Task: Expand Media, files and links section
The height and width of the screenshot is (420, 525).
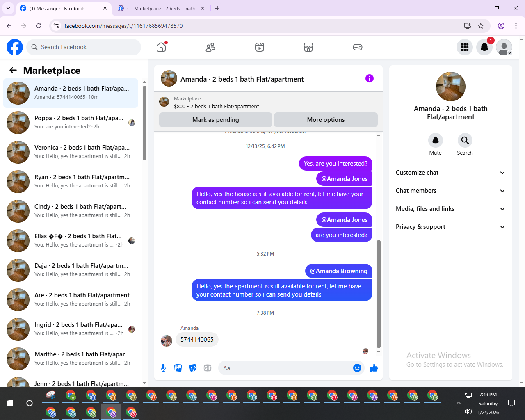Action: [x=450, y=209]
